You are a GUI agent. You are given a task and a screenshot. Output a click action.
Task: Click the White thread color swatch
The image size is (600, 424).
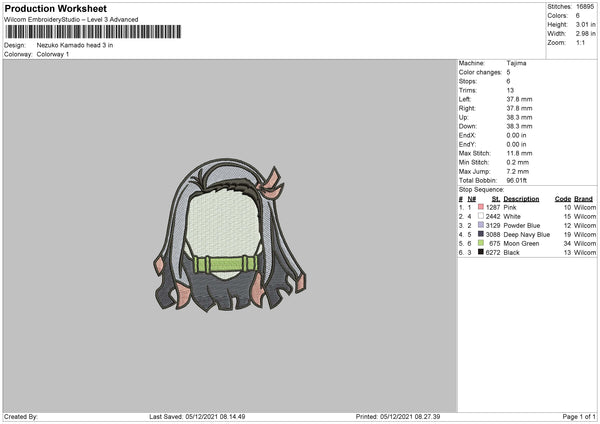click(481, 216)
